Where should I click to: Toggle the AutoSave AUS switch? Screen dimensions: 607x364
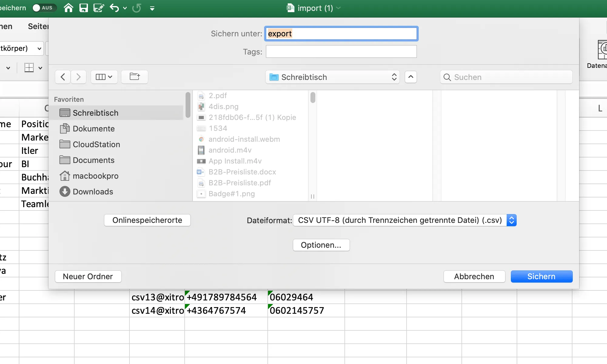pyautogui.click(x=44, y=8)
